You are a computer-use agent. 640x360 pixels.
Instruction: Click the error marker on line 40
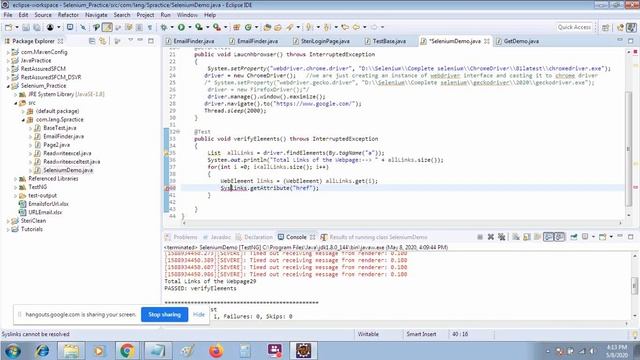click(x=167, y=188)
